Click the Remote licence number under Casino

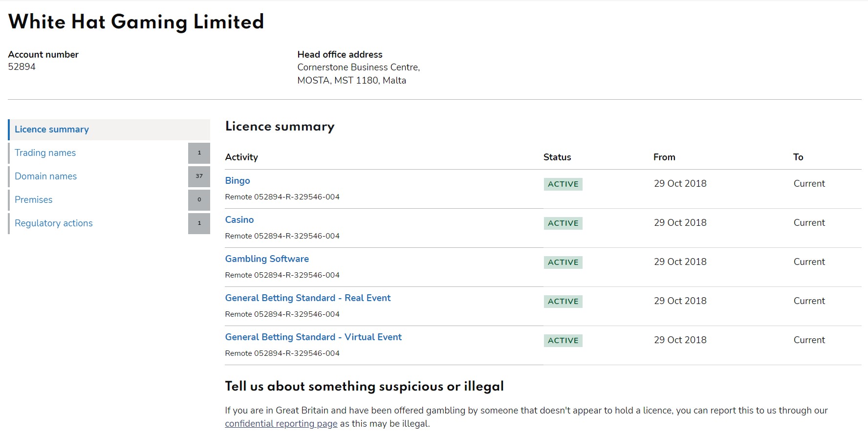282,236
